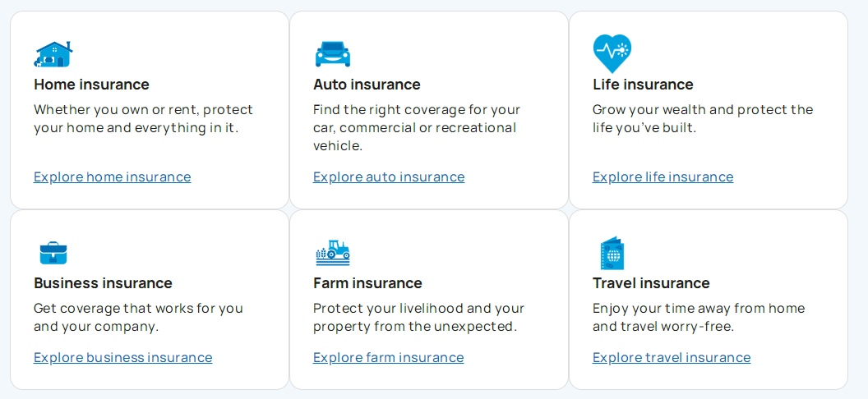Select the Farm insurance heading
Screen dimensions: 868x399
click(x=367, y=283)
